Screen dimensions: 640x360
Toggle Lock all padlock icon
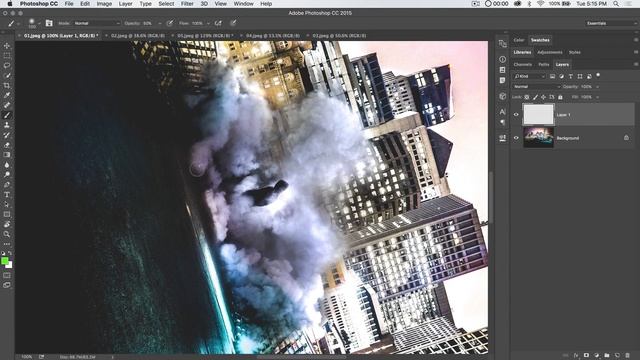tap(560, 97)
